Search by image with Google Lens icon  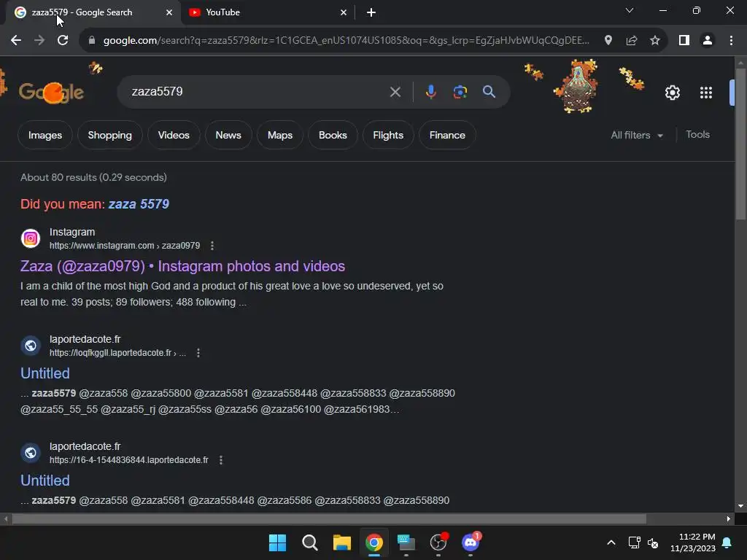[x=460, y=92]
